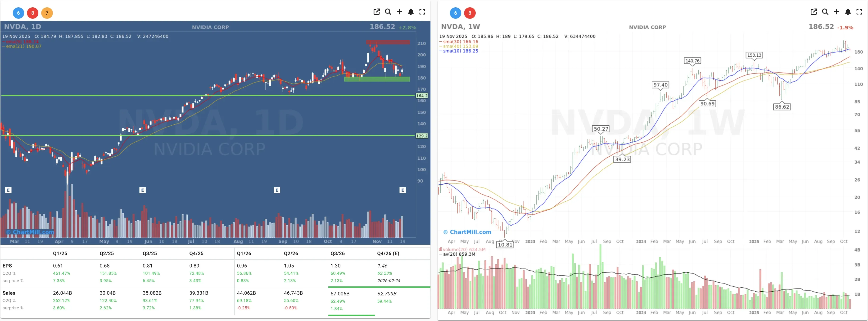868x321 pixels.
Task: Set a price alert on the daily chart
Action: (411, 12)
